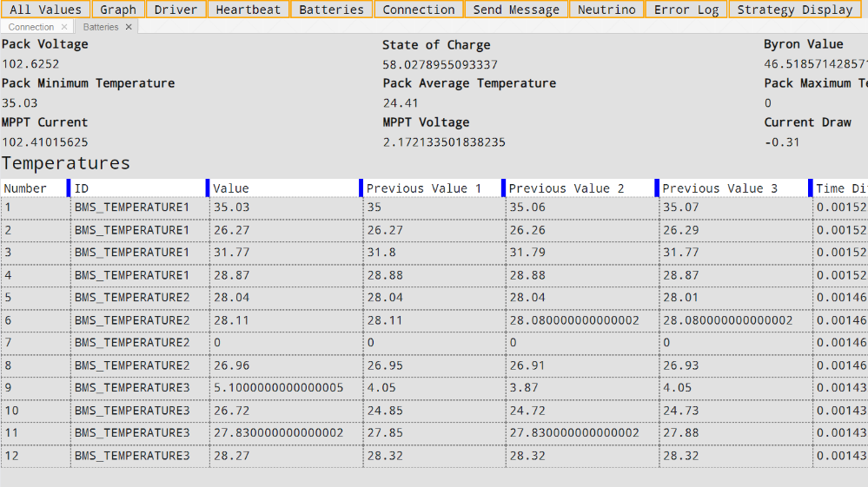Click the Pack Voltage value 102.6252
This screenshot has width=868, height=487.
pyautogui.click(x=30, y=63)
